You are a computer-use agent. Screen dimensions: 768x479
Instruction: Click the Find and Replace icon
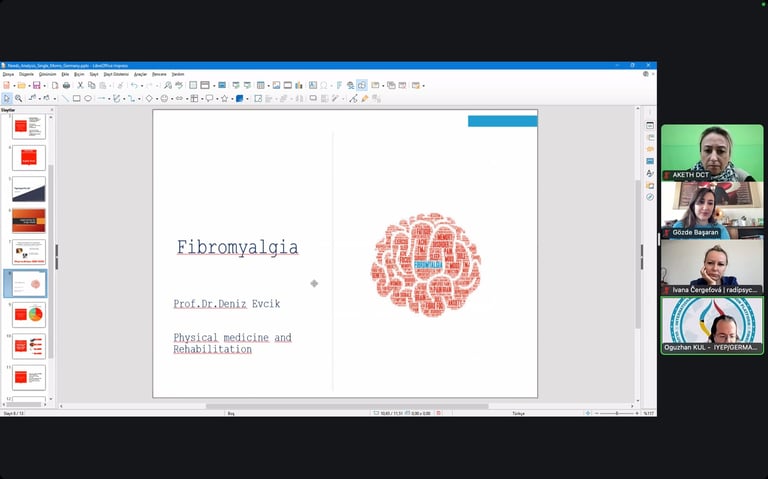point(168,86)
